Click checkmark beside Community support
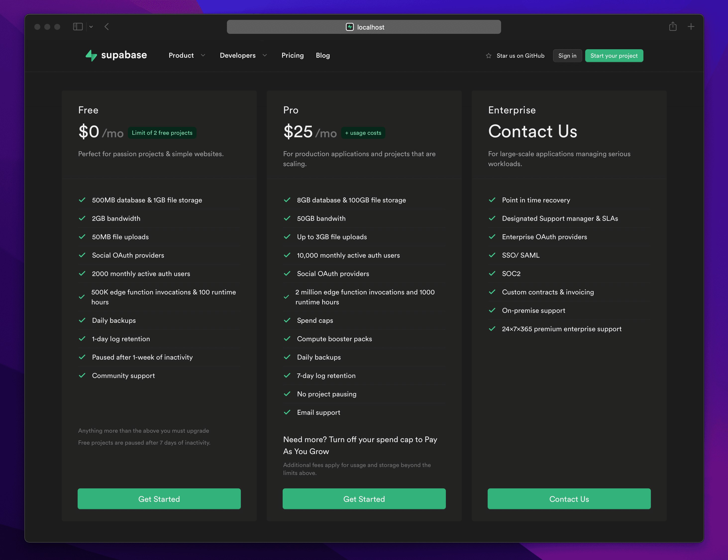728x560 pixels. click(x=82, y=375)
